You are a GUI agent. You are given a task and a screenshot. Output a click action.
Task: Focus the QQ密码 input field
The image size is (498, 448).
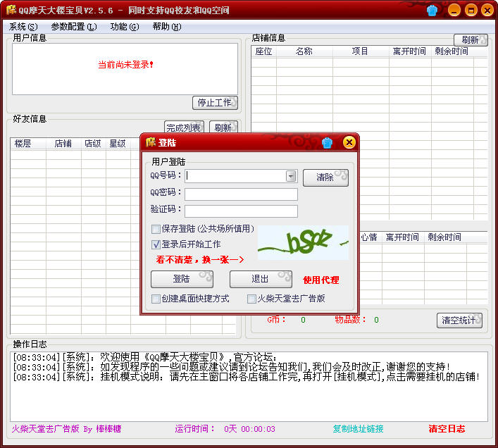point(241,194)
